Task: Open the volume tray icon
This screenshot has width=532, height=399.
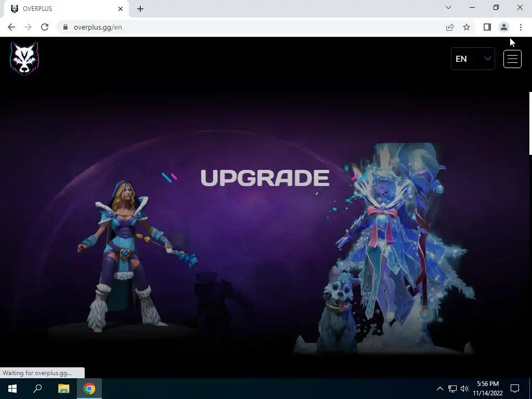Action: (x=464, y=389)
